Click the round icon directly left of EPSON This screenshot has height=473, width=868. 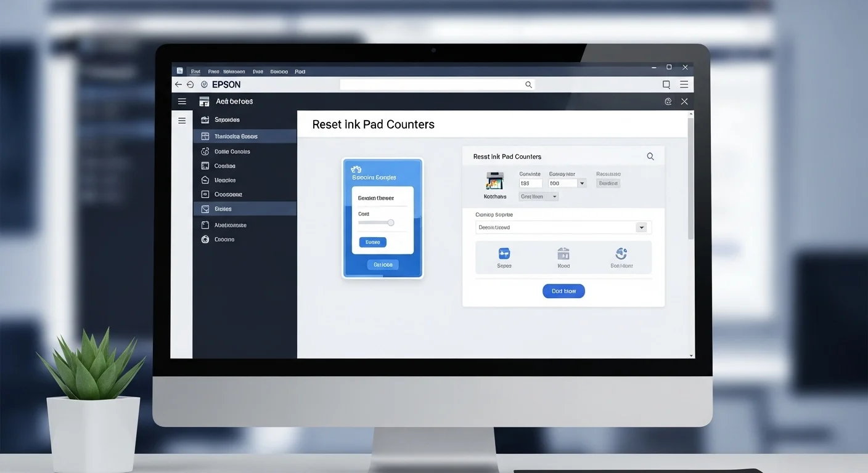coord(204,84)
